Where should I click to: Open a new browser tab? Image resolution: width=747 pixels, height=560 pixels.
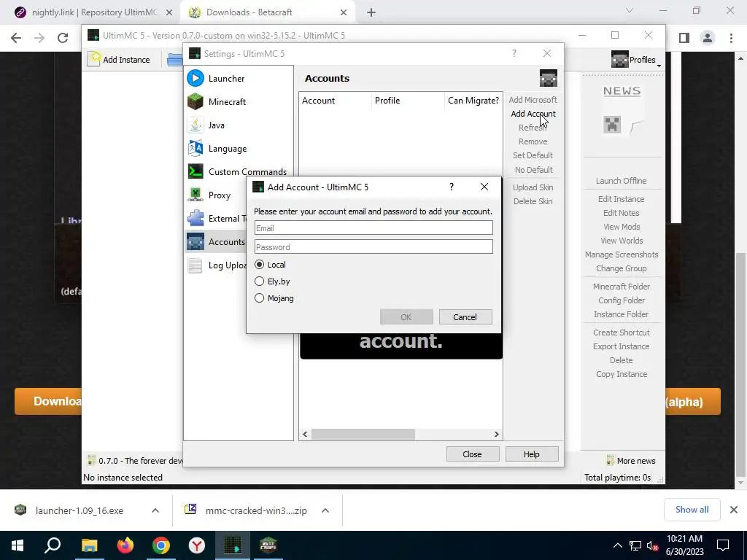[x=371, y=12]
